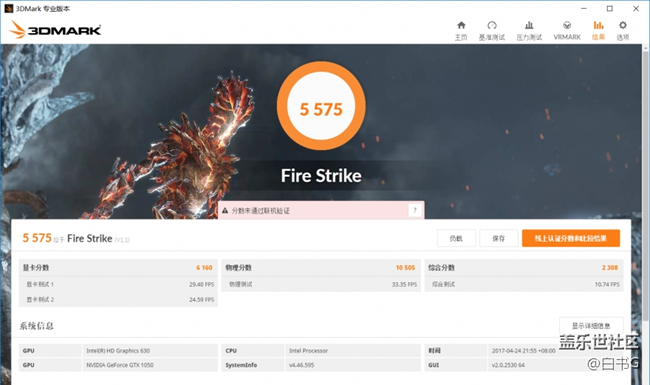The image size is (650, 385).
Task: Click combined test value 10.74 FPS
Action: (x=607, y=284)
